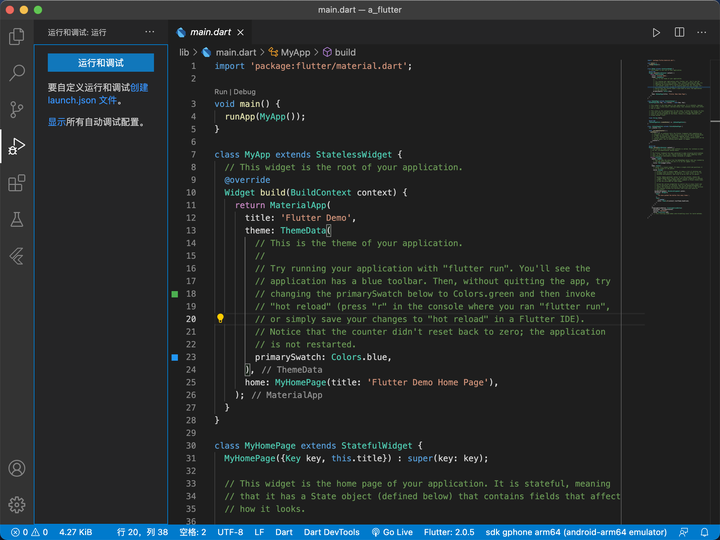Click Flutter: 2.0.5 version indicator

[449, 532]
